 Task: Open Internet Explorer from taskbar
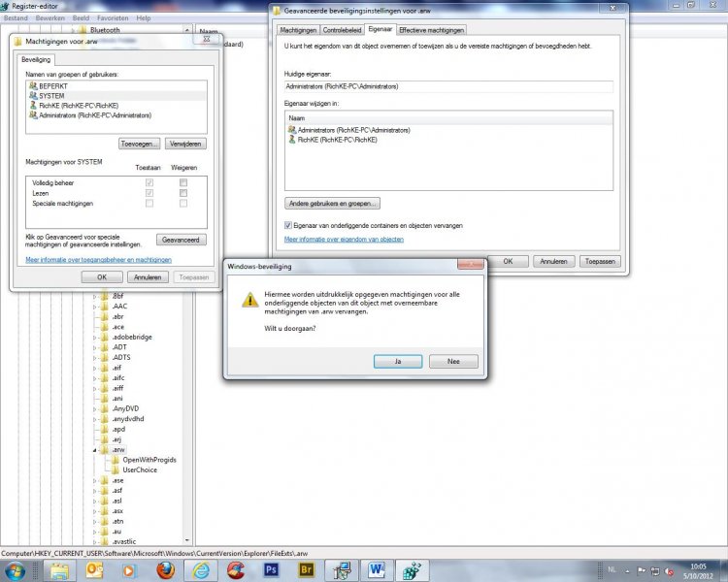[x=201, y=569]
